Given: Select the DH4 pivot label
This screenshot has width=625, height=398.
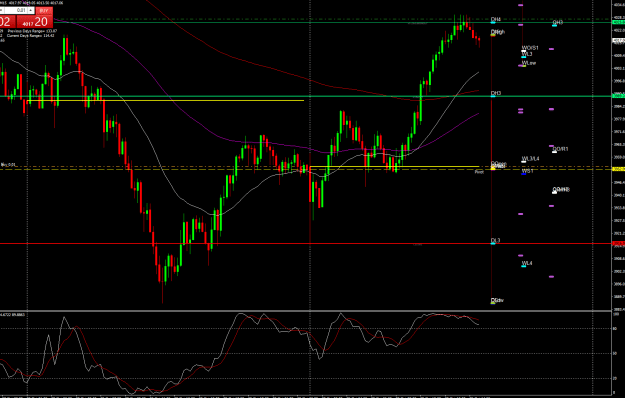Looking at the screenshot, I should coord(496,19).
